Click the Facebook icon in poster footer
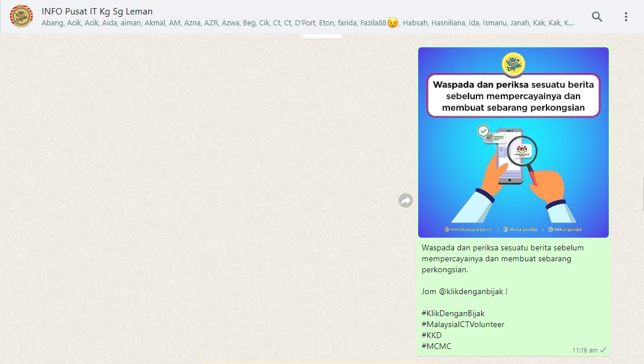 point(505,229)
